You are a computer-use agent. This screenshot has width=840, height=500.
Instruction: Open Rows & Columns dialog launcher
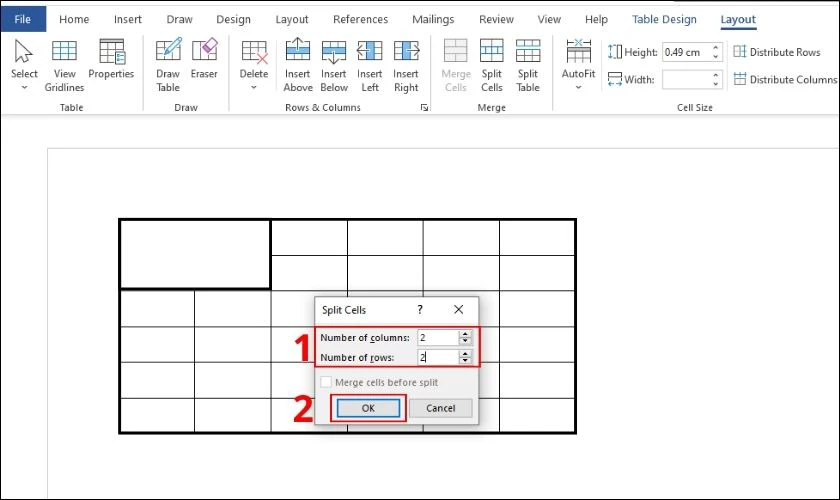pos(424,108)
